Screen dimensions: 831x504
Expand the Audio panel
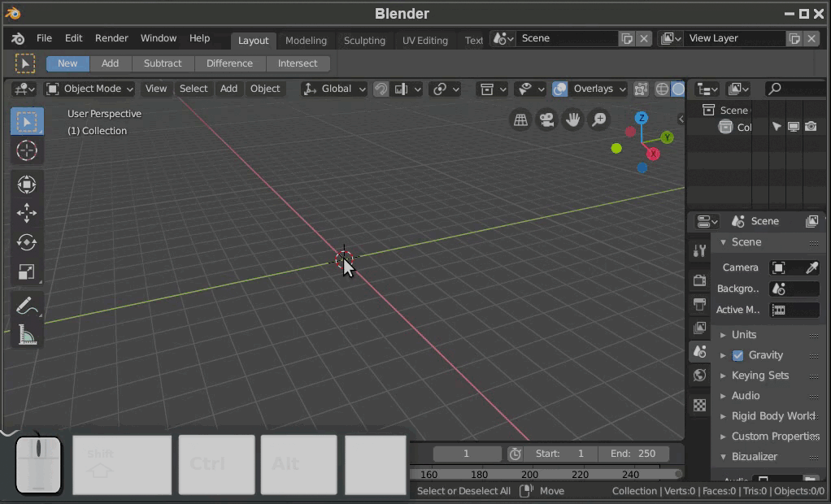click(746, 396)
